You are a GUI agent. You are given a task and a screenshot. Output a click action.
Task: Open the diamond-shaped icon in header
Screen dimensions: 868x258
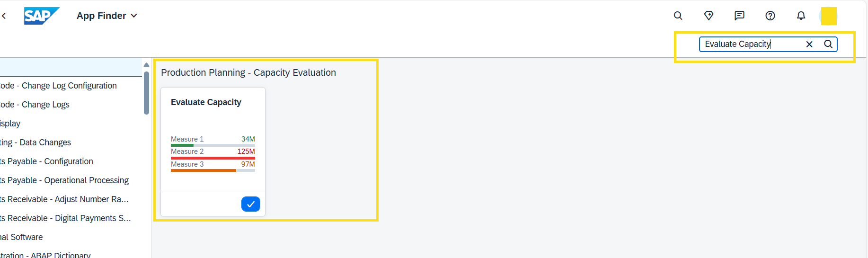tap(709, 16)
